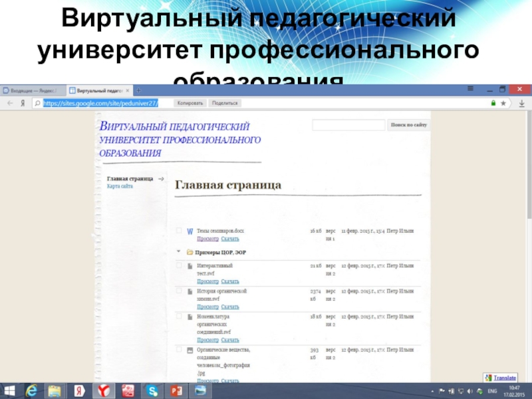Open PowerPoint from the taskbar
Viewport: 532px width, 399px height.
(176, 391)
